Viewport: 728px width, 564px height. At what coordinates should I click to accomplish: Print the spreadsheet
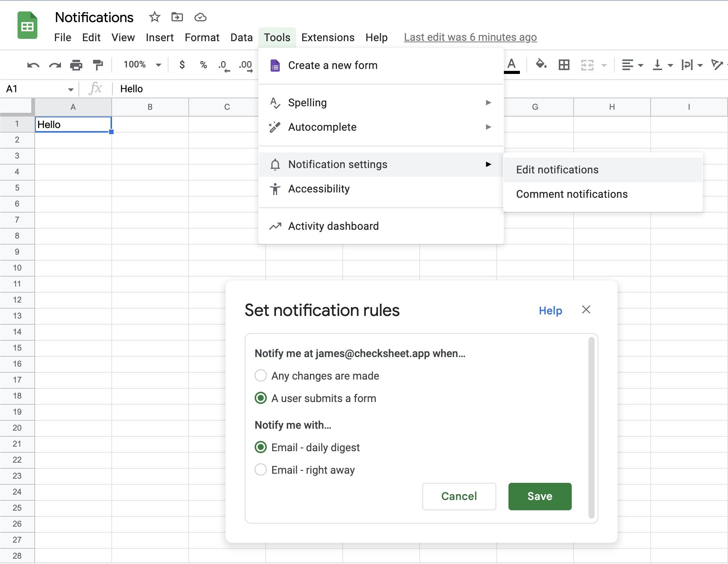76,65
